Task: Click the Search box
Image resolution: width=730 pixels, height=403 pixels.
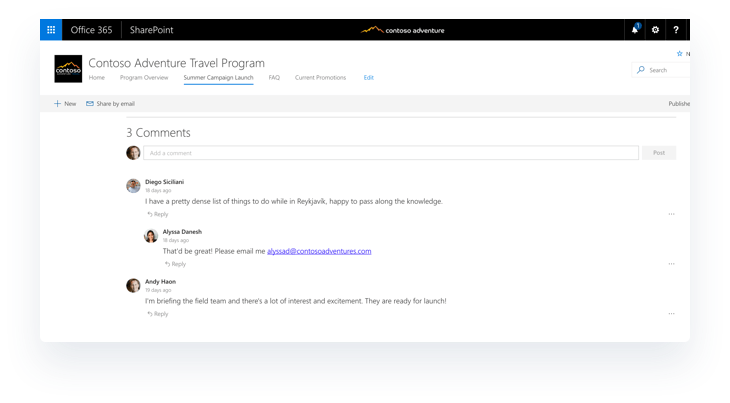Action: pyautogui.click(x=661, y=70)
